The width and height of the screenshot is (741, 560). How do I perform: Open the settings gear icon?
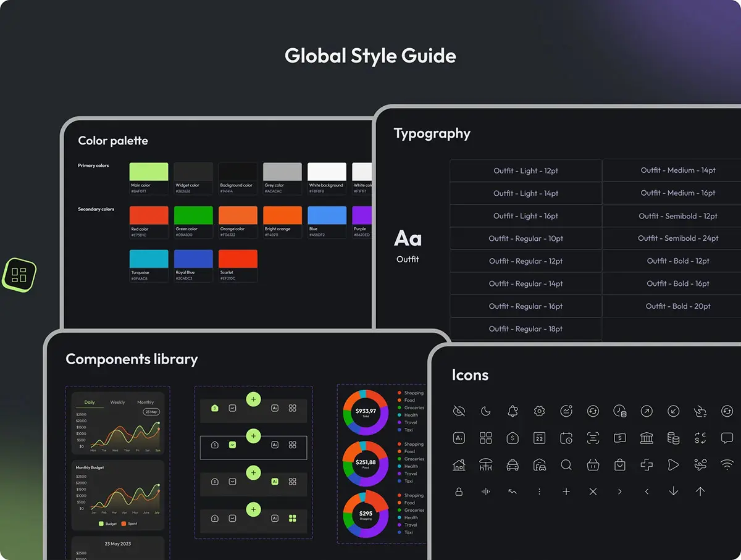point(539,411)
